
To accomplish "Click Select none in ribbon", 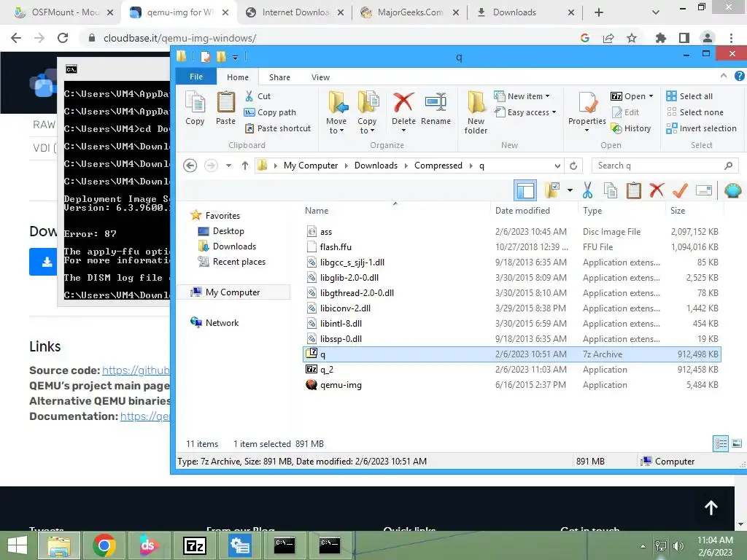I will pos(695,112).
